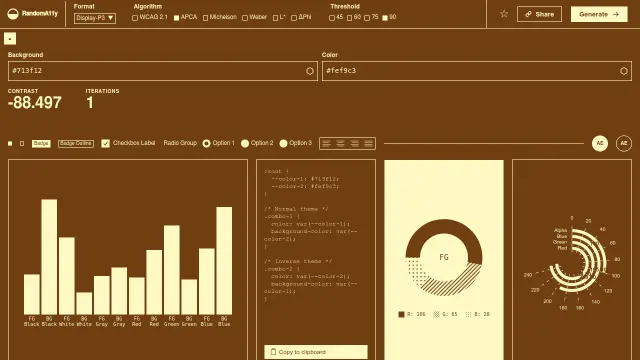This screenshot has height=360, width=640.
Task: Select the align left text icon
Action: (x=326, y=143)
